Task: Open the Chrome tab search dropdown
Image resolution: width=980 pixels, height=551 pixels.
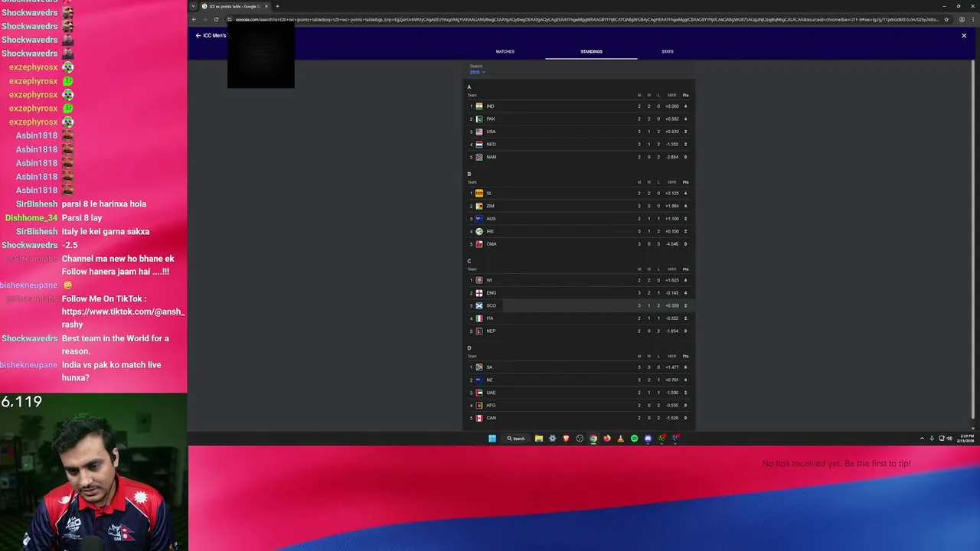Action: [194, 6]
